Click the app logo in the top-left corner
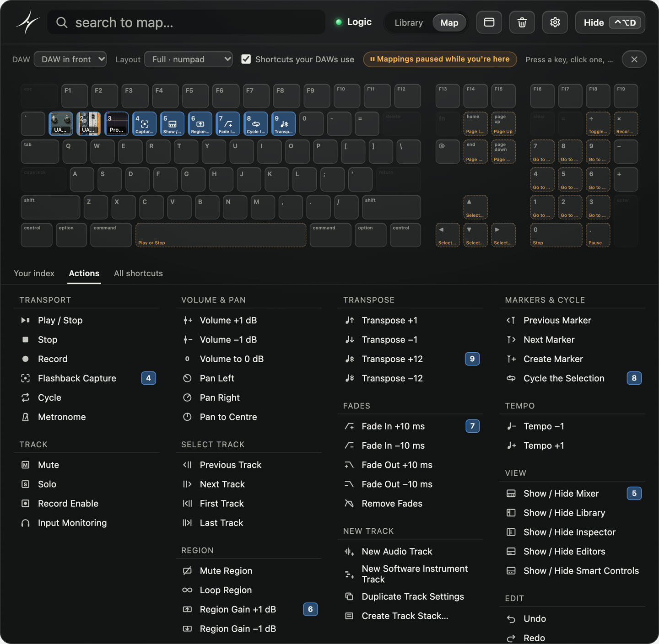The height and width of the screenshot is (644, 659). click(x=27, y=22)
